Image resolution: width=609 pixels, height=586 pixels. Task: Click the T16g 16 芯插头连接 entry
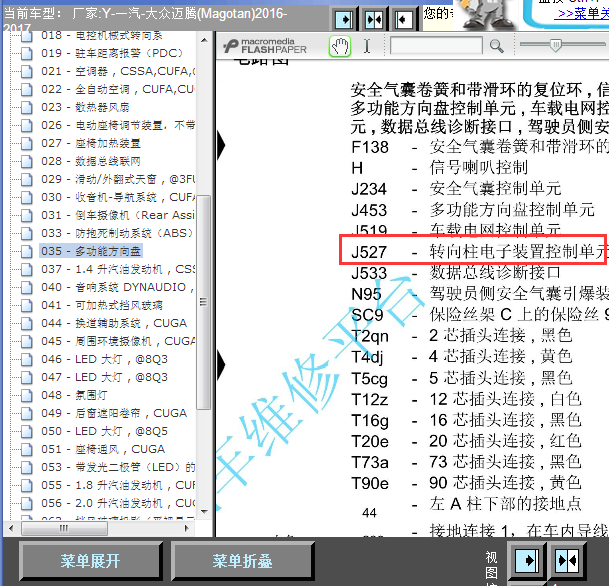466,420
